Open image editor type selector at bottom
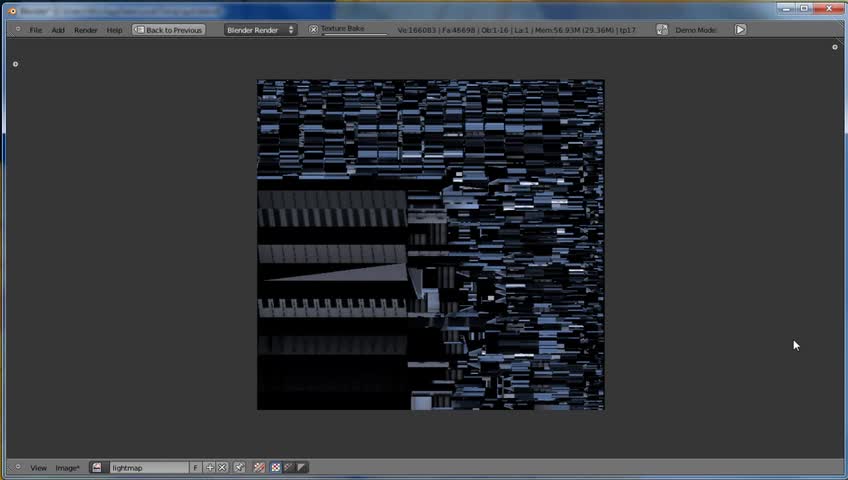This screenshot has width=848, height=480. [18, 467]
